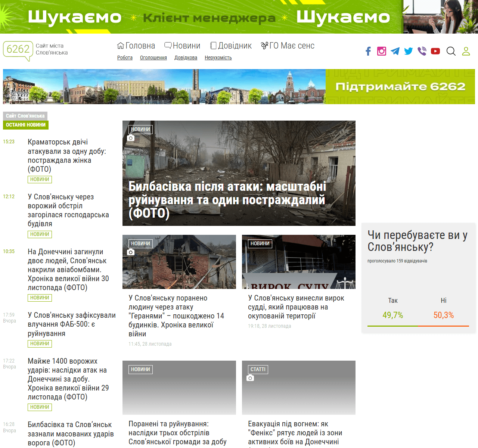The height and width of the screenshot is (448, 478).
Task: Select the ГО Має сенс menu item
Action: [288, 46]
